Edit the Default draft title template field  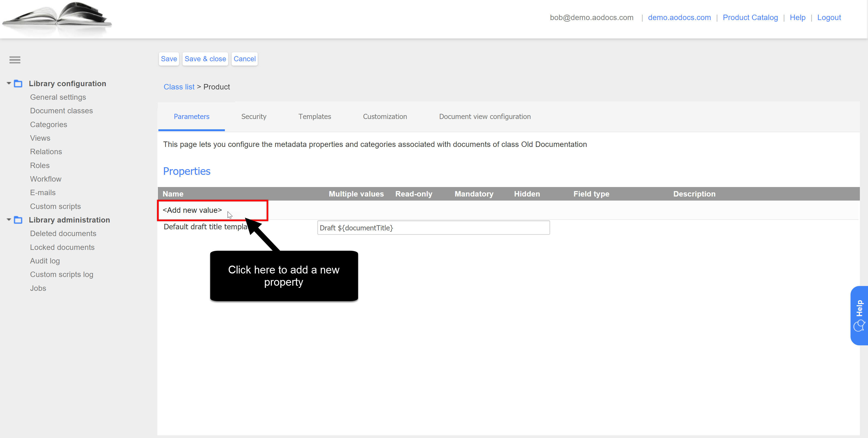pos(433,228)
